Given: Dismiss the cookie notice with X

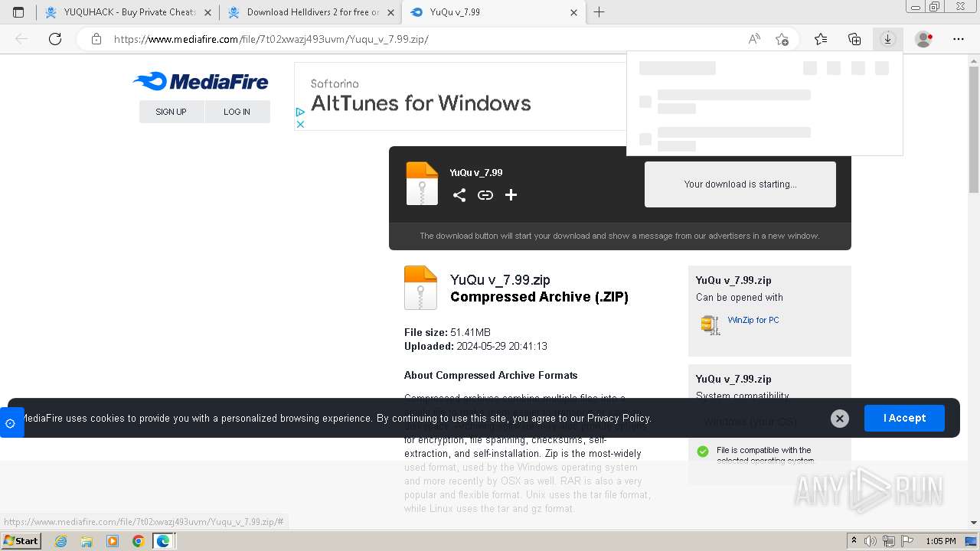Looking at the screenshot, I should coord(840,419).
